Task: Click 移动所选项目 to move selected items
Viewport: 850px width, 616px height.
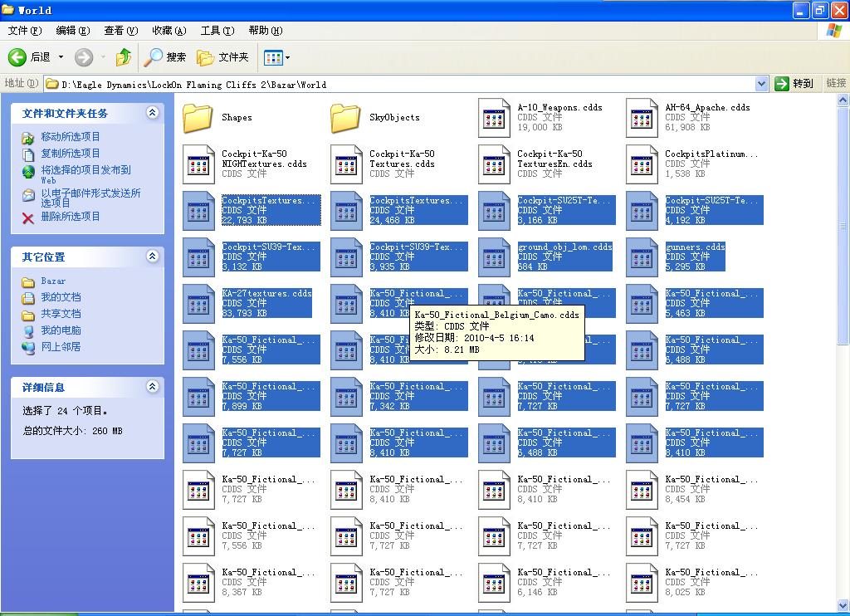Action: coord(71,137)
